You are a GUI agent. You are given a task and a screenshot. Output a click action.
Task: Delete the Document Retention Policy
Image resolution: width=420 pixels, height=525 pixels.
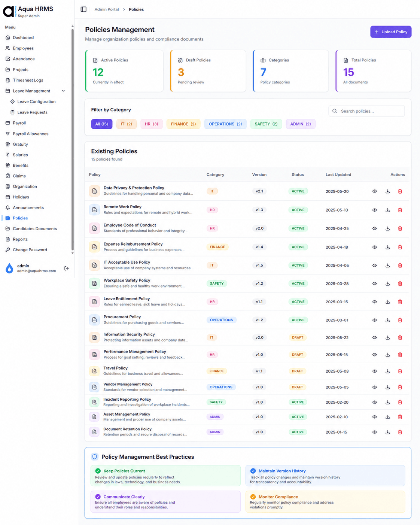click(400, 432)
